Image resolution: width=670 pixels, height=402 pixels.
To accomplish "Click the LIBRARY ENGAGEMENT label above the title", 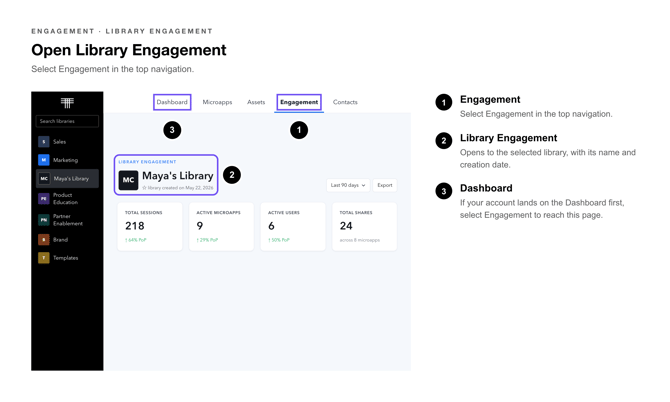I will coord(147,162).
